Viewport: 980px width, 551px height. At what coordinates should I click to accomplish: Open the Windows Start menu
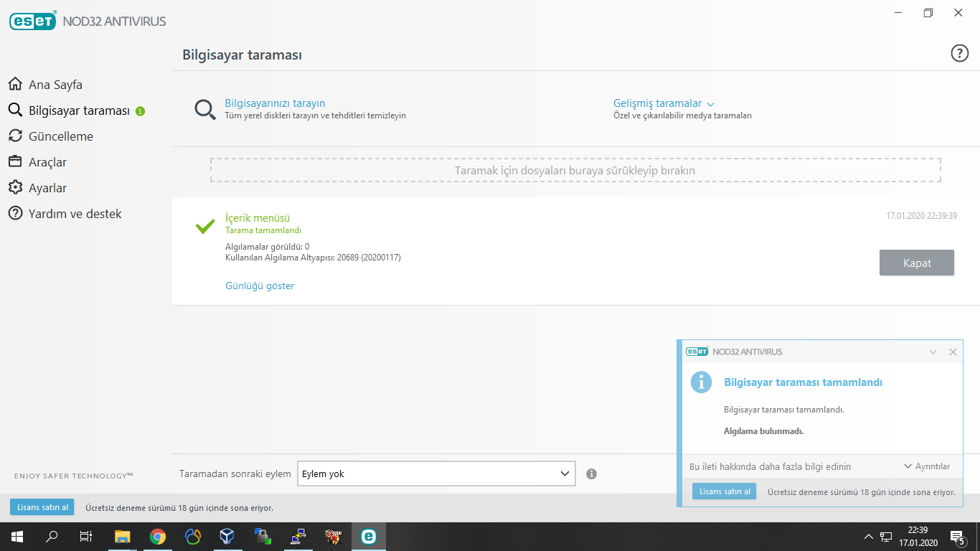pyautogui.click(x=17, y=537)
